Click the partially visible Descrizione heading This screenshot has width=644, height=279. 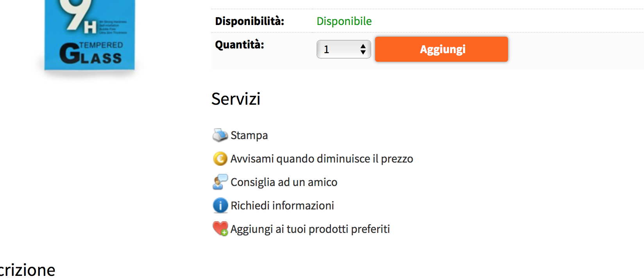pyautogui.click(x=27, y=270)
